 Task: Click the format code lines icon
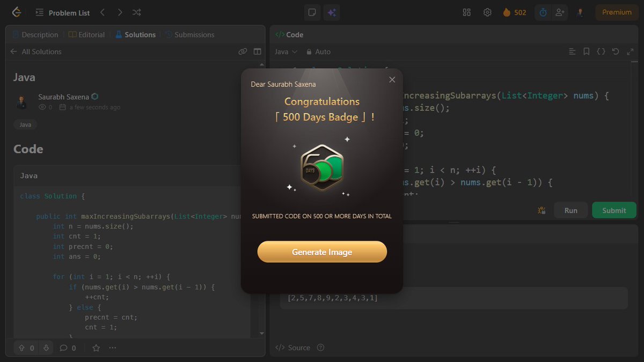click(573, 51)
